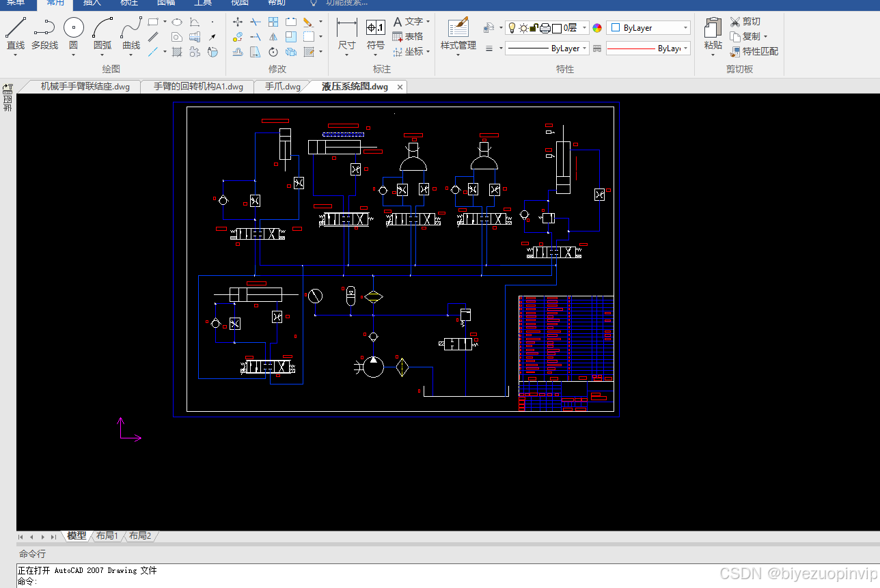Switch to the 布局2 layout tab
This screenshot has height=588, width=880.
click(140, 536)
